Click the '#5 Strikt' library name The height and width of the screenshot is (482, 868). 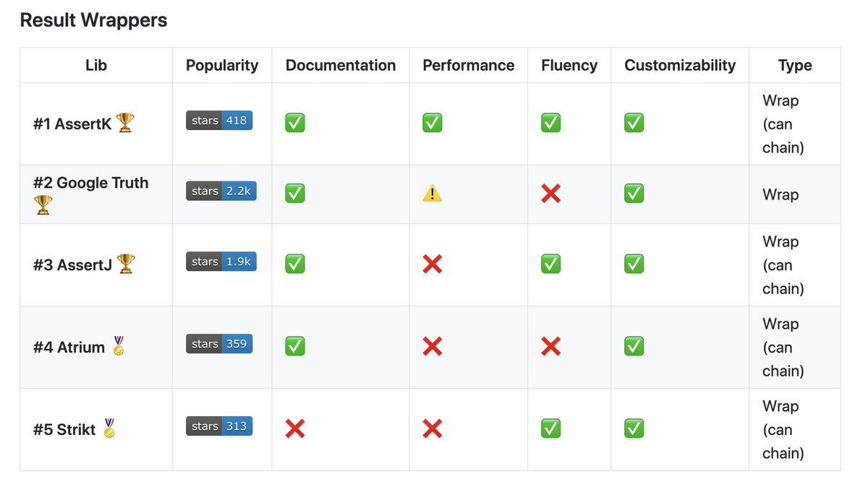(x=64, y=429)
